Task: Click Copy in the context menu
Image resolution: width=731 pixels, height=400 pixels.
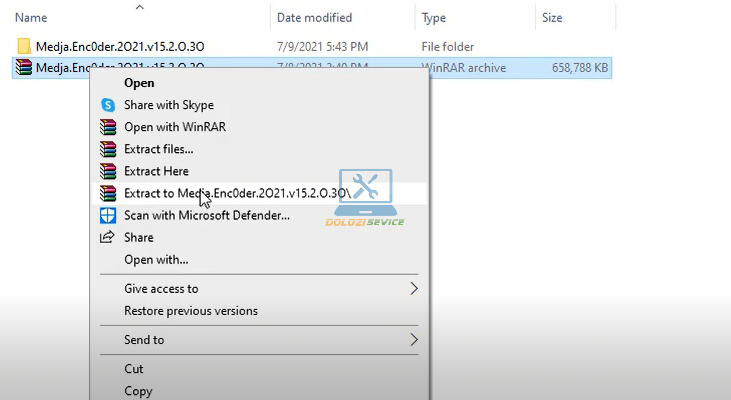Action: click(x=138, y=391)
